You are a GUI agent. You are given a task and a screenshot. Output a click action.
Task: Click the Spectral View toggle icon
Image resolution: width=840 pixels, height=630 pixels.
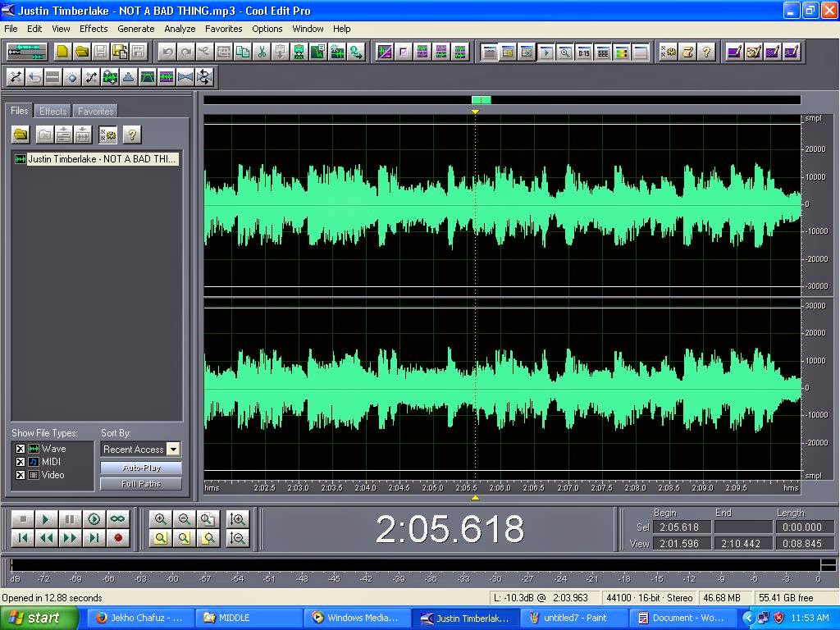coord(385,52)
